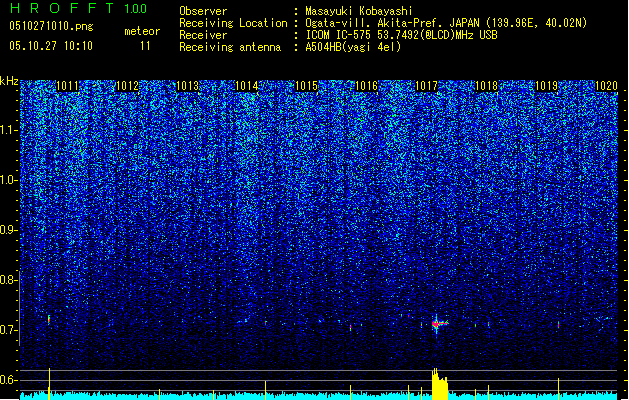Click observer name Masayuki Kobayashi

coord(359,11)
